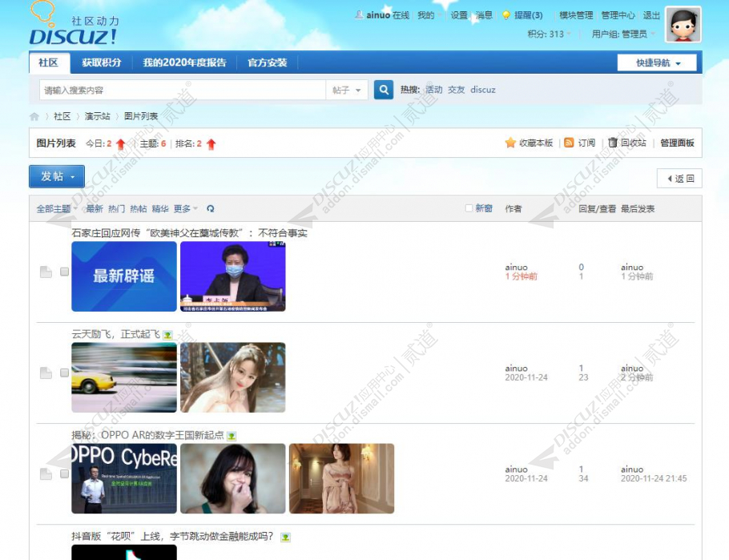Open the 管理面板 link
Screen dimensions: 729x560
677,143
